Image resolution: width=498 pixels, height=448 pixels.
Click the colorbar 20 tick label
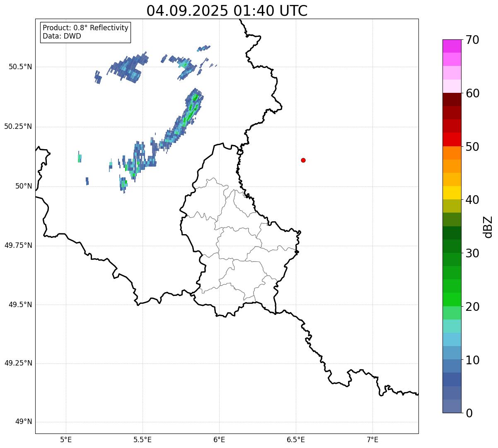click(x=472, y=307)
